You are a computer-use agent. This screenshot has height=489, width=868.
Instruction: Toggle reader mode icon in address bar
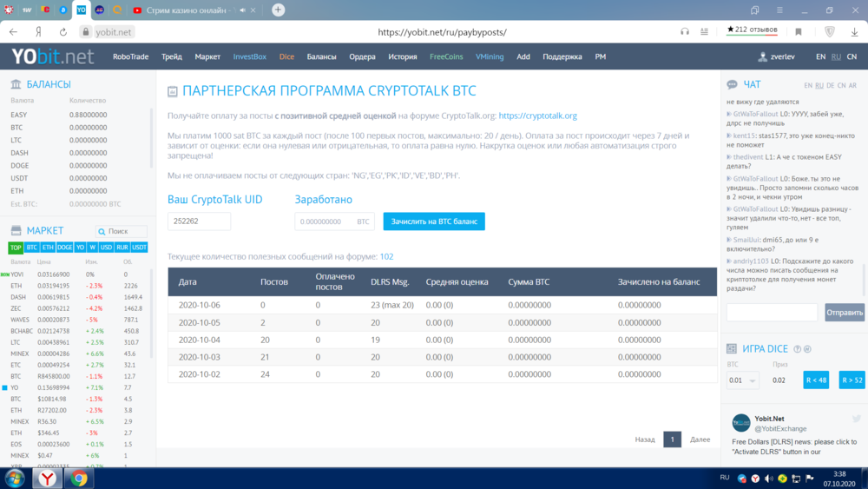point(704,32)
